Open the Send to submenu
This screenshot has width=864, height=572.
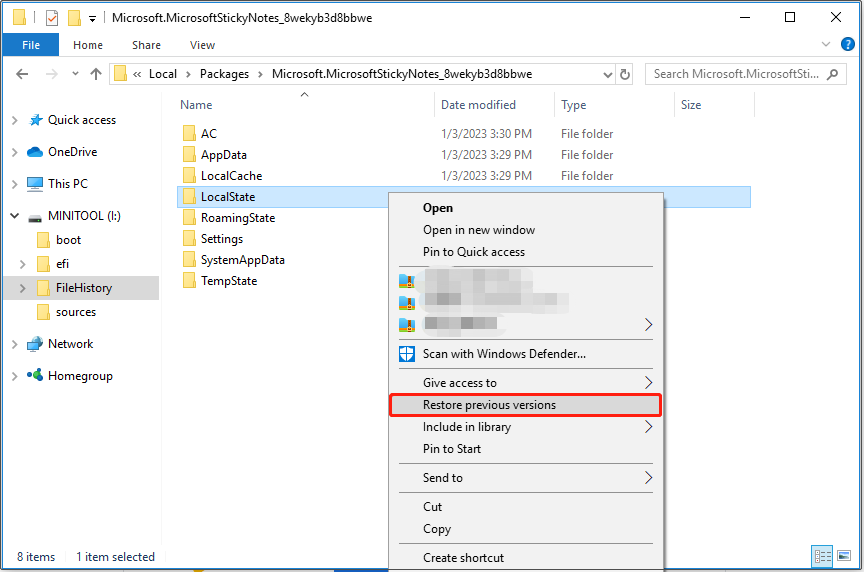[x=526, y=478]
